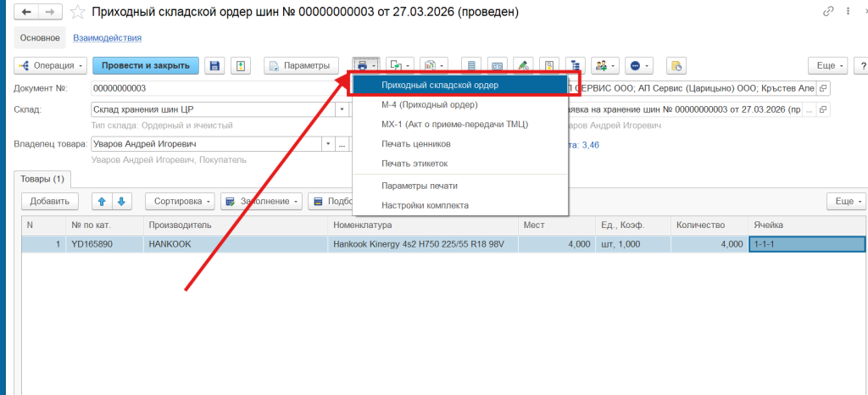Move row up with blue up arrow
868x395 pixels.
point(102,202)
